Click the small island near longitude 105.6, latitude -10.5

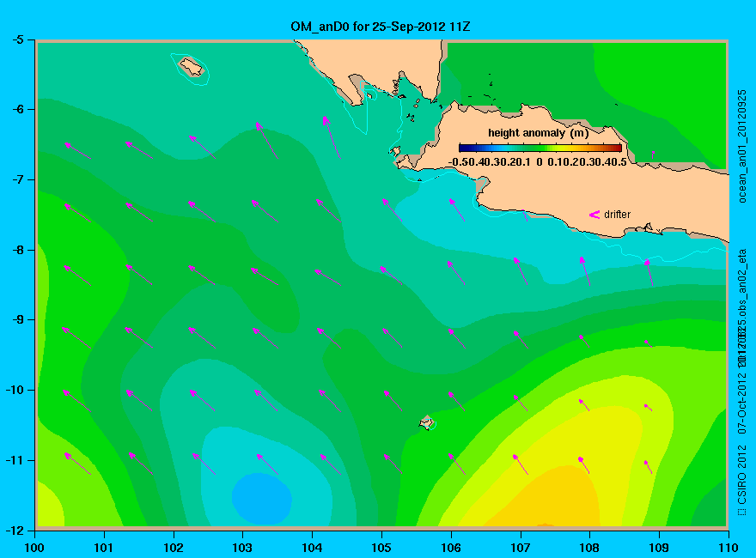(x=427, y=422)
